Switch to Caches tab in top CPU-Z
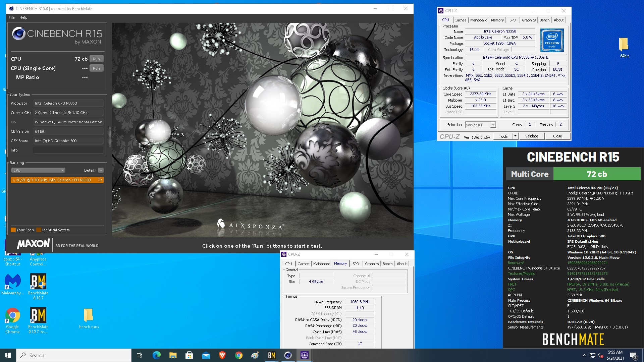The height and width of the screenshot is (362, 644). pyautogui.click(x=460, y=20)
